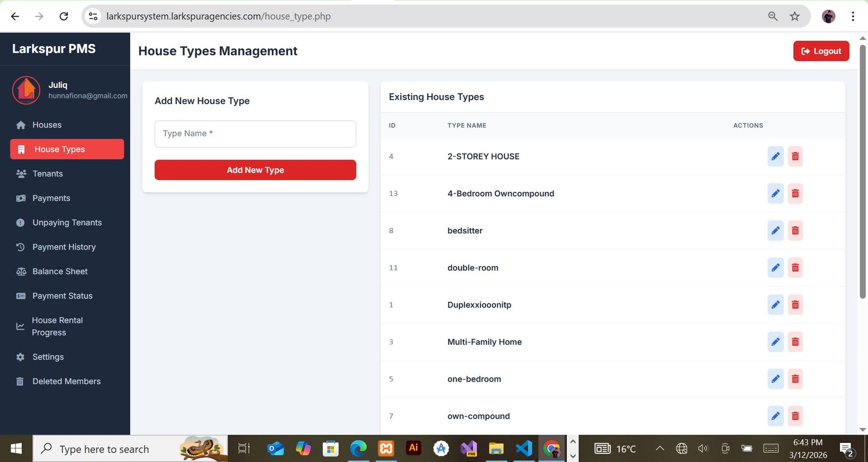Open Settings from the sidebar
This screenshot has width=868, height=462.
coord(48,357)
